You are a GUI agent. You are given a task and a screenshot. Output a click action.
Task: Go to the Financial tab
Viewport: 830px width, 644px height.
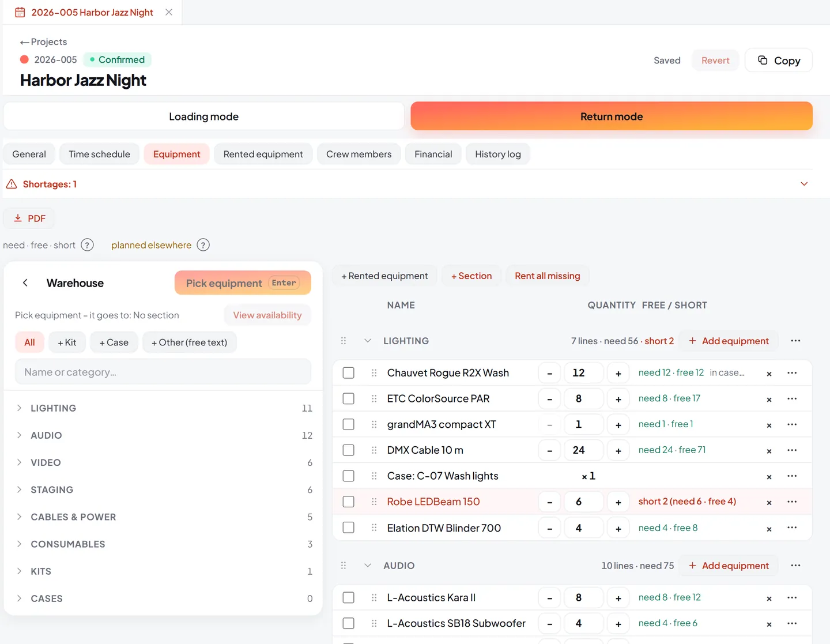coord(433,154)
